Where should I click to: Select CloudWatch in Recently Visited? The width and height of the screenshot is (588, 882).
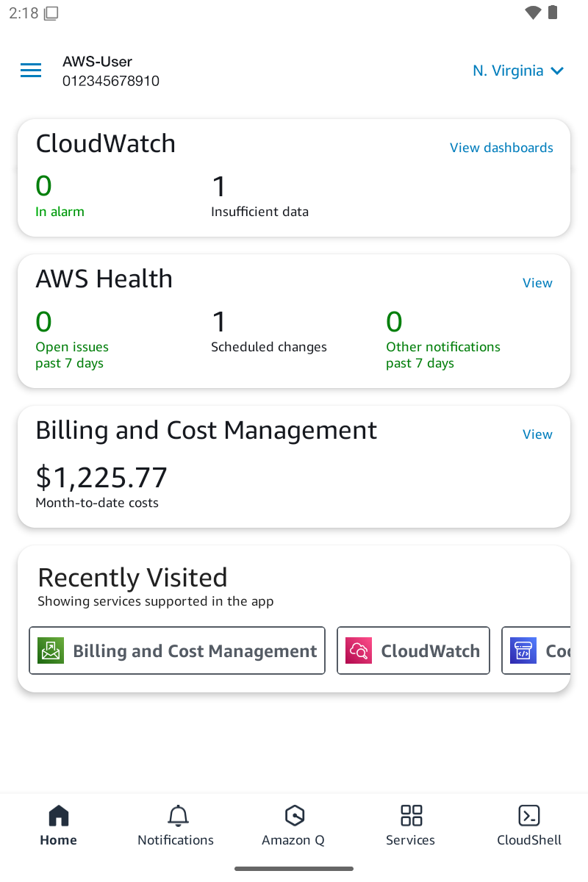click(x=413, y=650)
